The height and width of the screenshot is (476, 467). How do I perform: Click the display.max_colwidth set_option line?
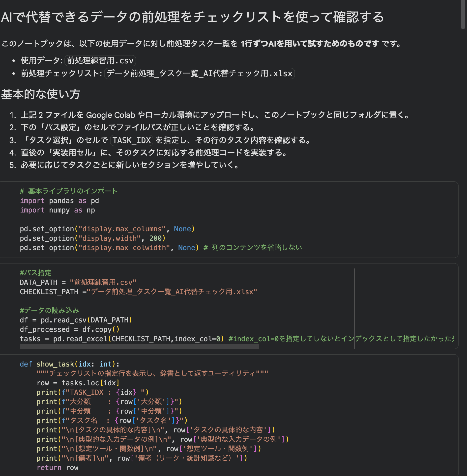(109, 248)
